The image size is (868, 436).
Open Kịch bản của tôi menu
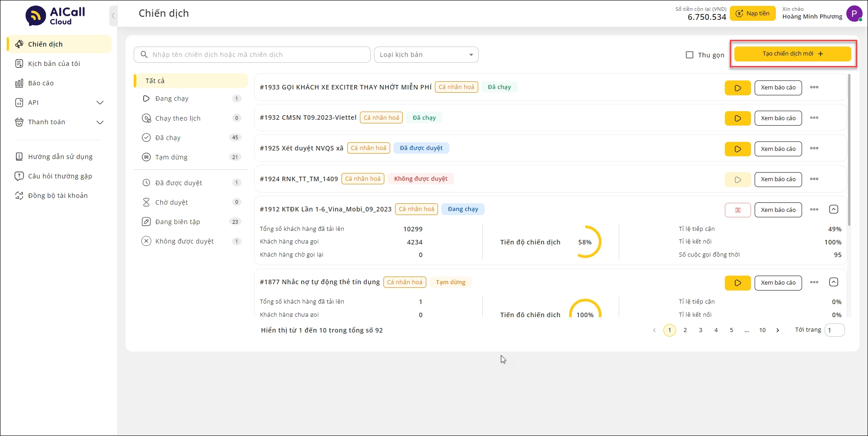tap(54, 64)
